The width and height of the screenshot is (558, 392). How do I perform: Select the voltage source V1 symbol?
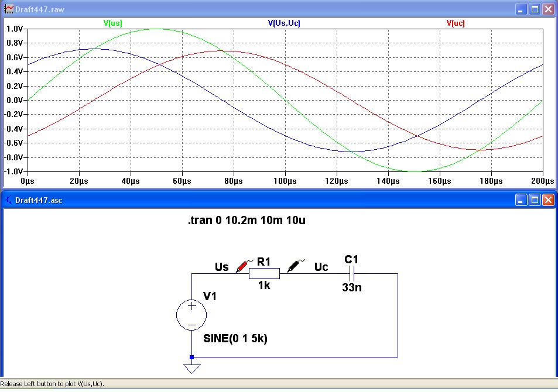191,315
